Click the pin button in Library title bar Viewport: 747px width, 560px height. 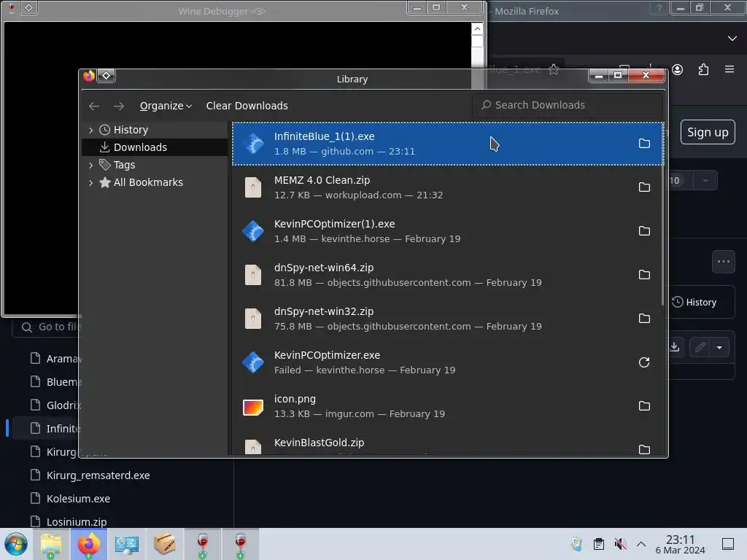point(107,76)
